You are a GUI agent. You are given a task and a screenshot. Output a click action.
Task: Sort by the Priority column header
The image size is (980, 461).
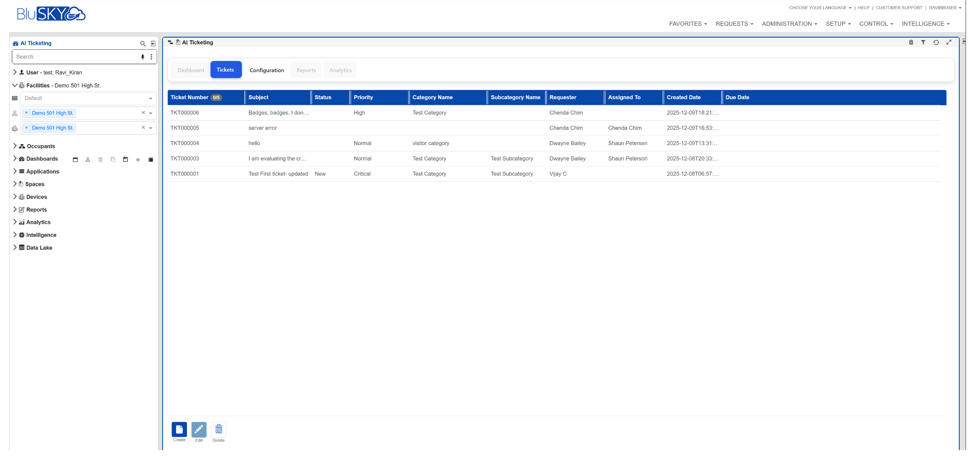click(x=364, y=98)
